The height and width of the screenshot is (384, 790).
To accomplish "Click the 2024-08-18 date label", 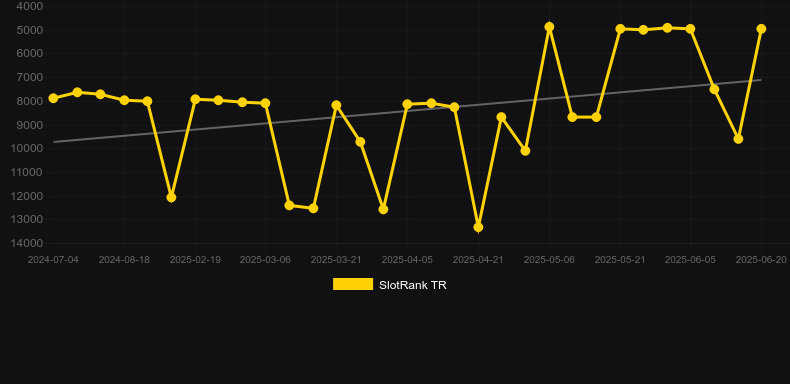I will [124, 260].
